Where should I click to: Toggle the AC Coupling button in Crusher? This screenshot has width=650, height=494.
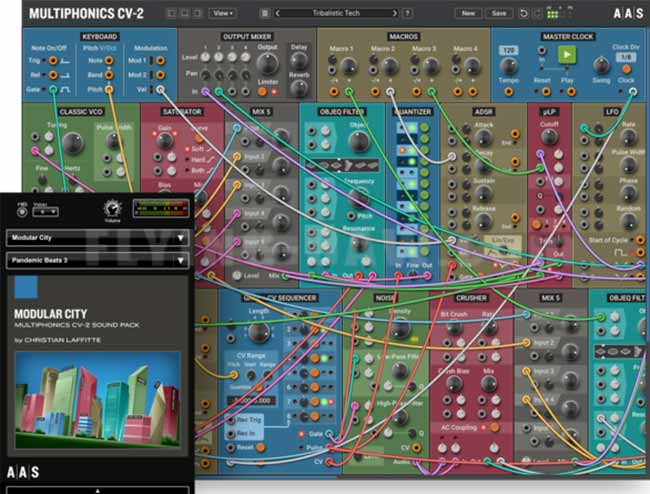pyautogui.click(x=495, y=427)
